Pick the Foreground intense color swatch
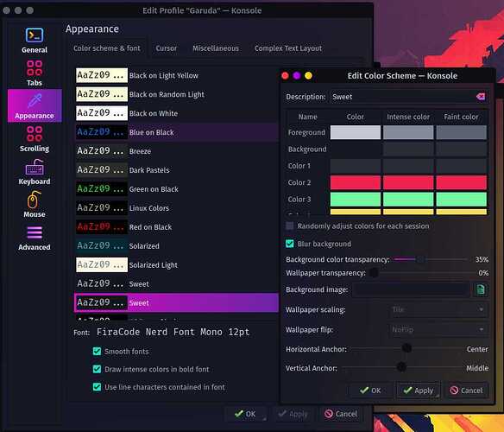The image size is (504, 432). (x=408, y=132)
